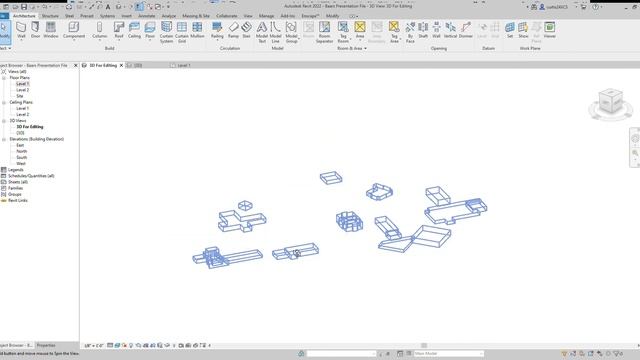Choose the Stair tool
Screen dimensions: 640x360
(246, 30)
